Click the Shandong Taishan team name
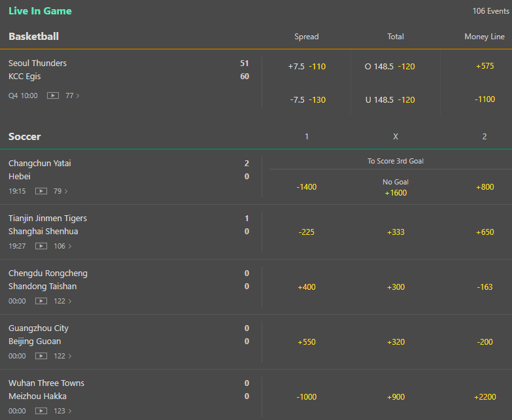The width and height of the screenshot is (512, 420). 43,287
